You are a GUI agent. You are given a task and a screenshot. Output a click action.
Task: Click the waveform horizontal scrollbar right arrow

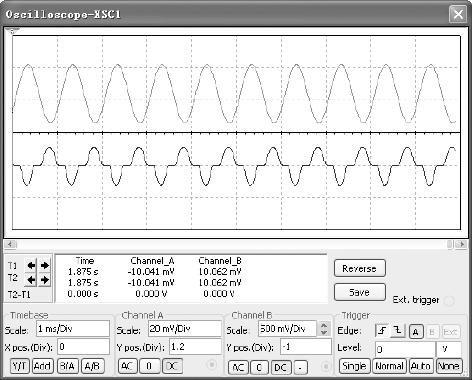tap(462, 244)
